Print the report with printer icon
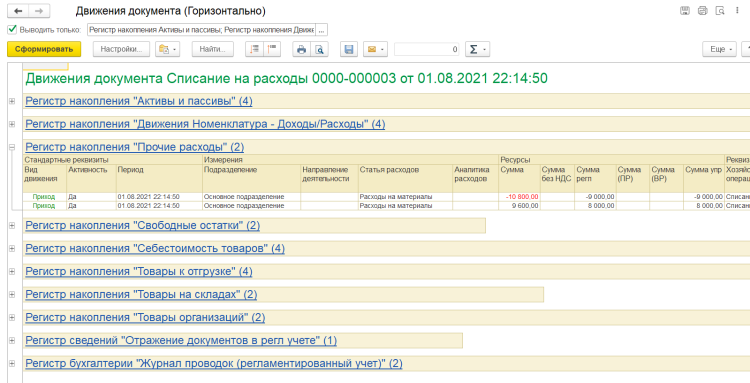This screenshot has height=383, width=750. (301, 49)
